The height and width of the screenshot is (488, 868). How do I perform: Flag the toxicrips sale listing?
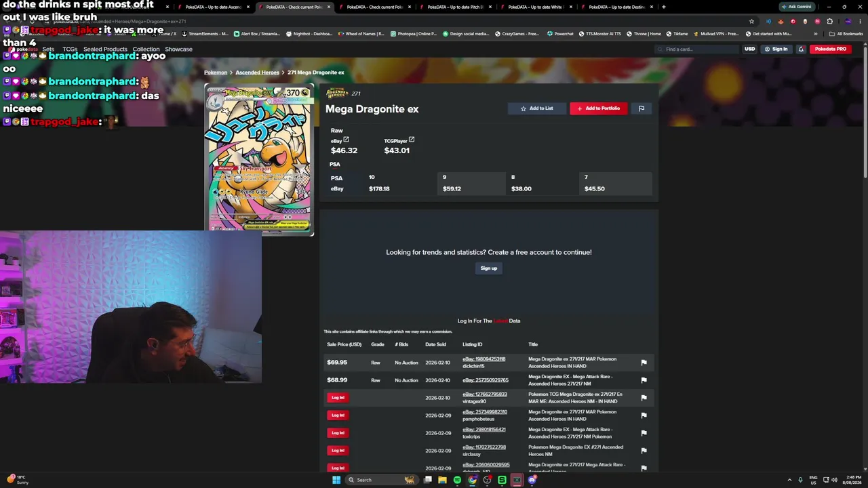(644, 433)
